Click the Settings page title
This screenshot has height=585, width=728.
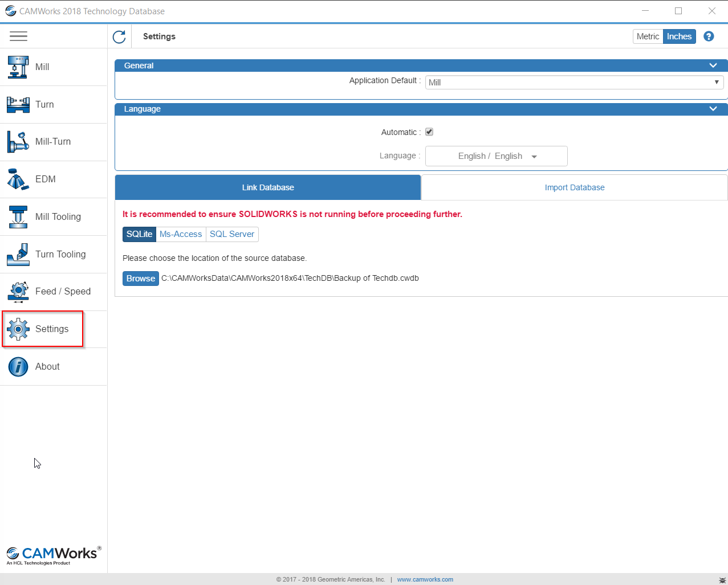pos(159,36)
